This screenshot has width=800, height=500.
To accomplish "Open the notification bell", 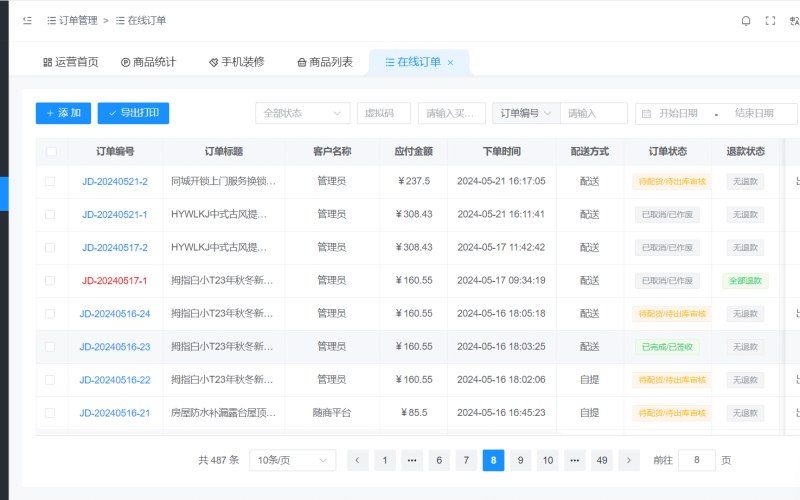I will click(746, 20).
